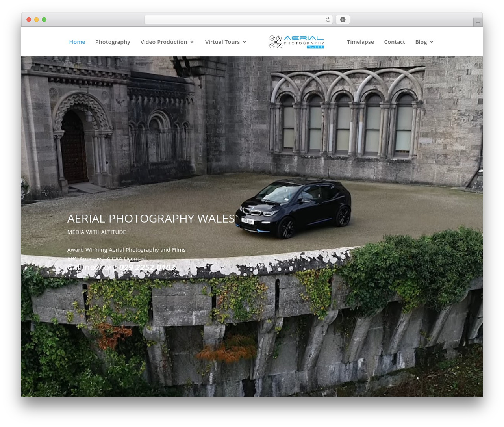Minimize the window with yellow button

coord(37,20)
